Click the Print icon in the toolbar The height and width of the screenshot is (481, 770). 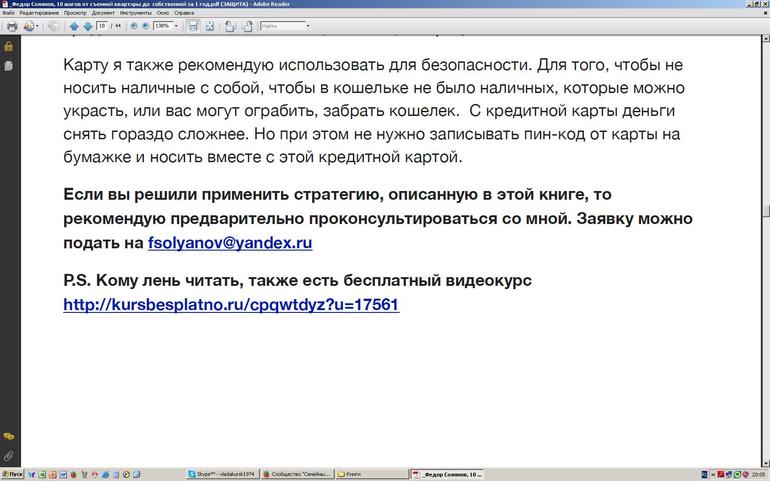click(11, 26)
